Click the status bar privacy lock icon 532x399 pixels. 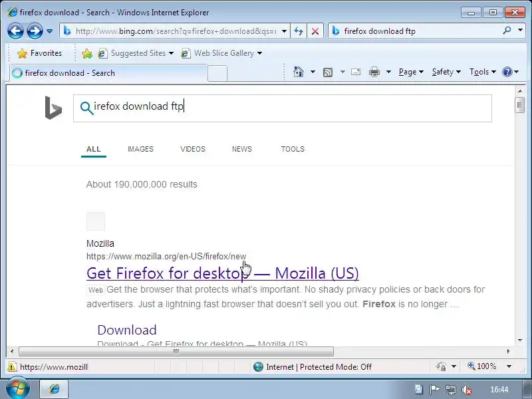(x=441, y=367)
